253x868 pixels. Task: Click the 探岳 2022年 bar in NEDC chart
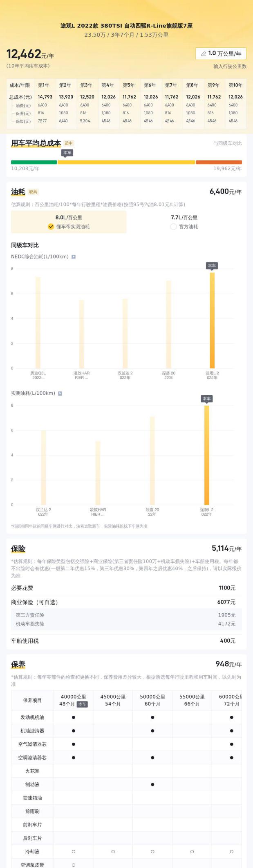click(x=168, y=325)
